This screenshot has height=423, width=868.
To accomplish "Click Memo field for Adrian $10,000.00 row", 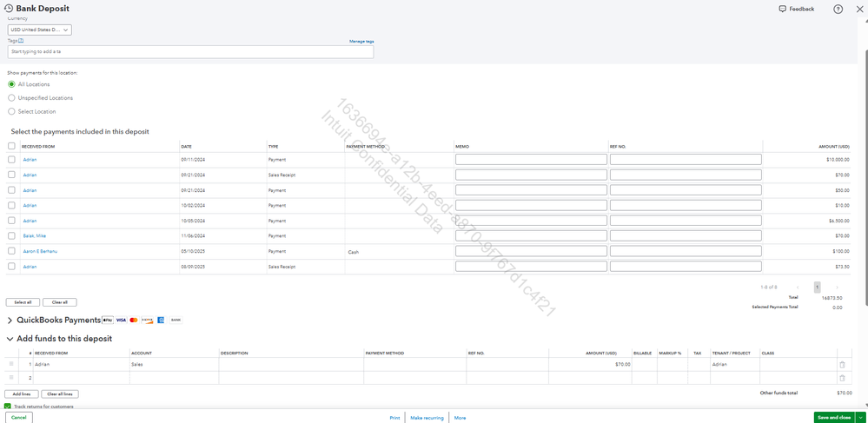I will coord(531,160).
